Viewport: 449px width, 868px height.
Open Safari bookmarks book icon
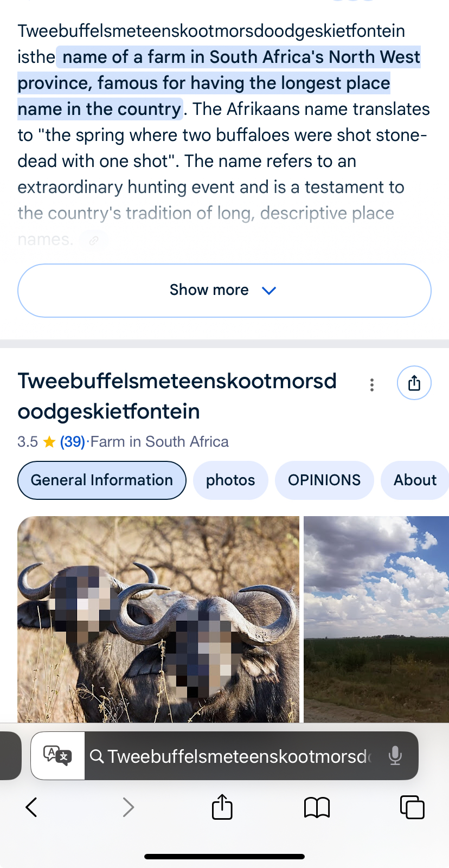(317, 807)
